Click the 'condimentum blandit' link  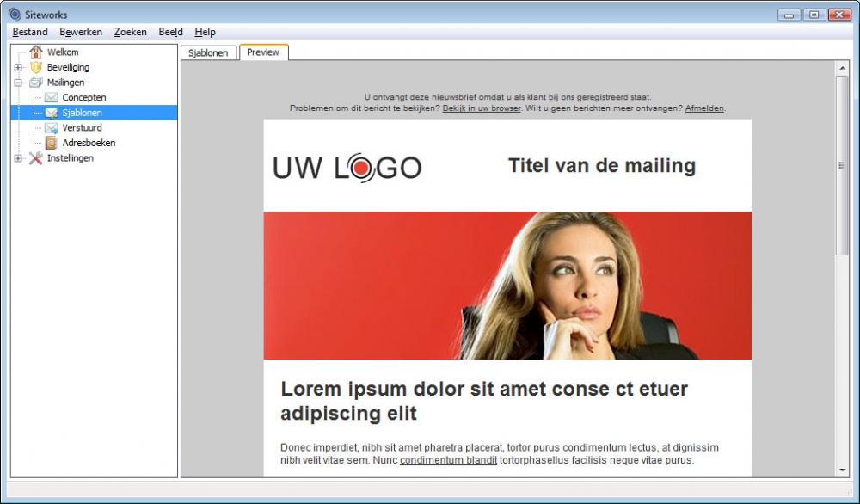(448, 460)
